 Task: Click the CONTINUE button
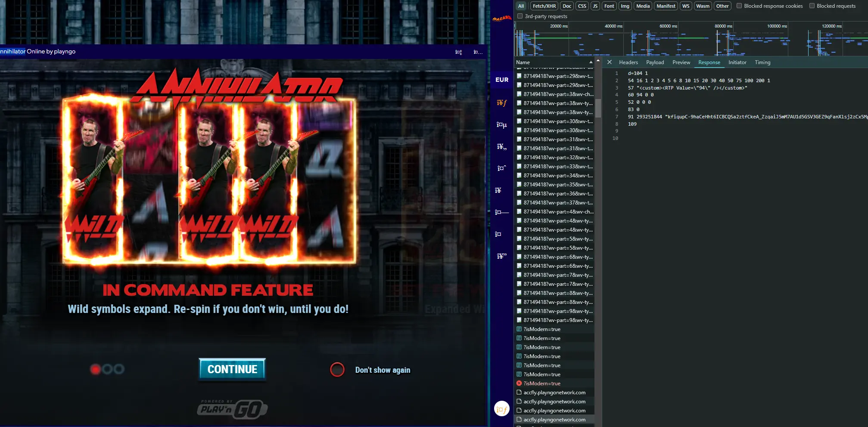pyautogui.click(x=233, y=369)
